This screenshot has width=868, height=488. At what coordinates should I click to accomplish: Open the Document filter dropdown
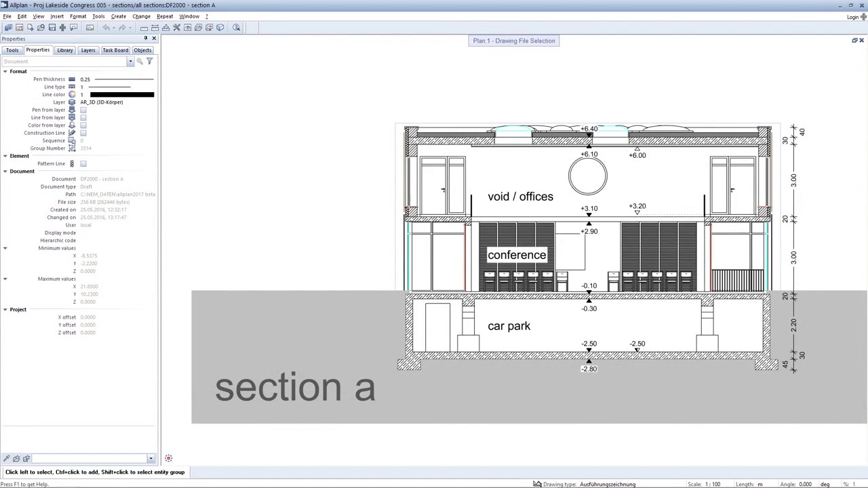[x=130, y=62]
